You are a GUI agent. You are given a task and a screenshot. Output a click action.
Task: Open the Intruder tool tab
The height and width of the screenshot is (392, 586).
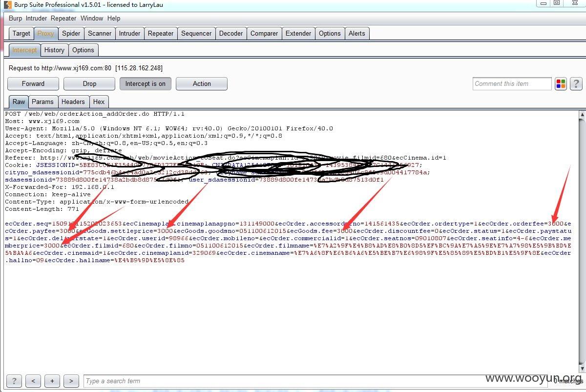tap(129, 33)
